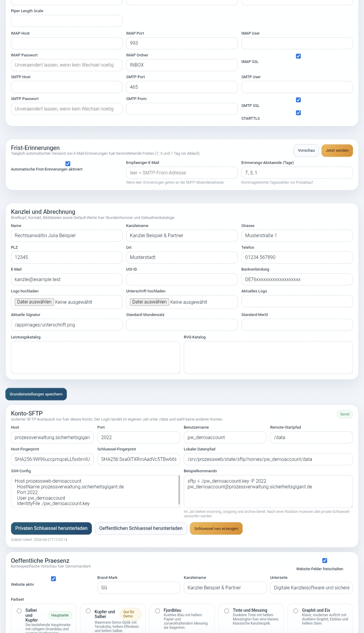Choose Tinte und Messing color set

coord(227,611)
